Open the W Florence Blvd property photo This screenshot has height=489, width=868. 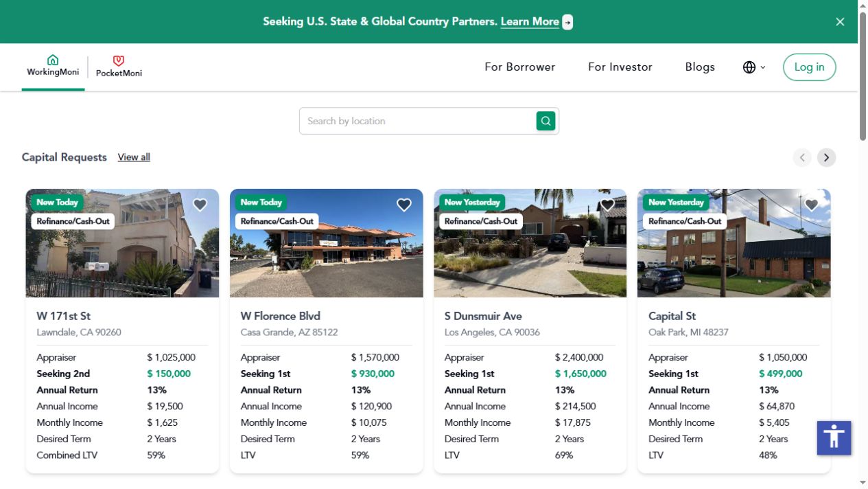click(x=327, y=243)
